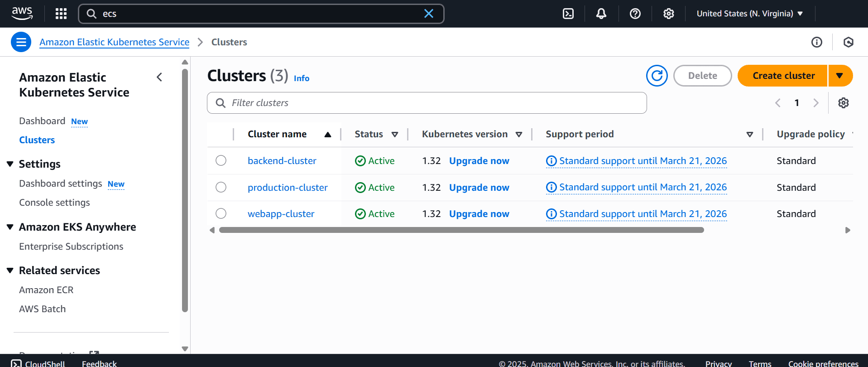Collapse the Settings section
Viewport: 868px width, 367px height.
pos(10,164)
